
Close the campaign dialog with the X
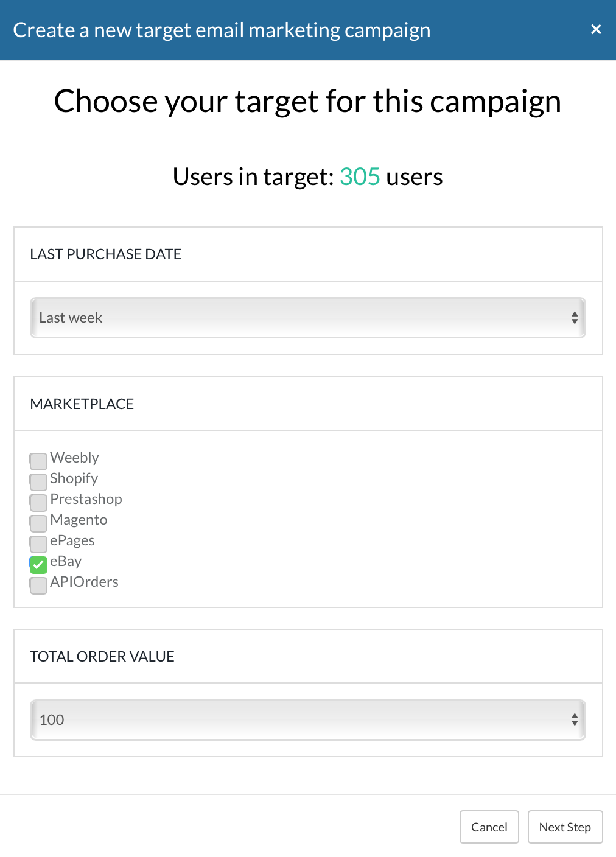[x=596, y=29]
